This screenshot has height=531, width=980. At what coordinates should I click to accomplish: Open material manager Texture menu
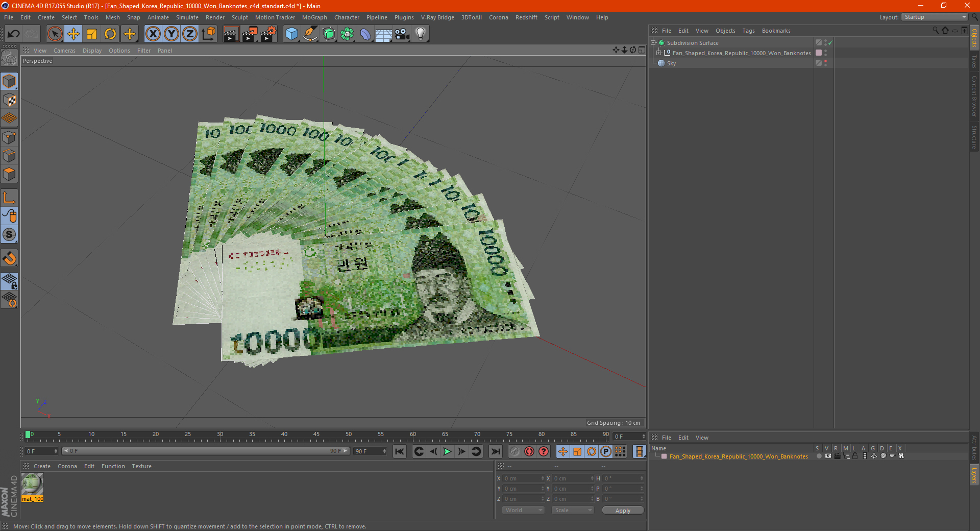coord(141,466)
